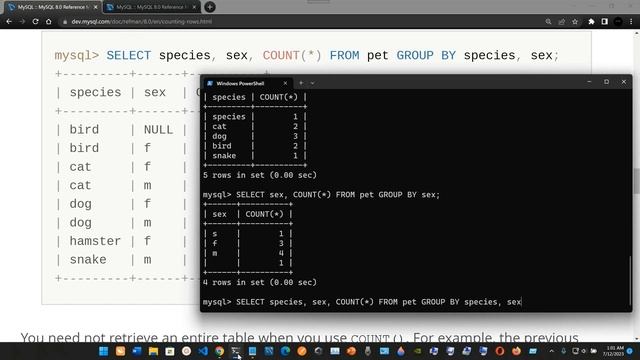
Task: Go back in Chrome history
Action: click(x=9, y=21)
